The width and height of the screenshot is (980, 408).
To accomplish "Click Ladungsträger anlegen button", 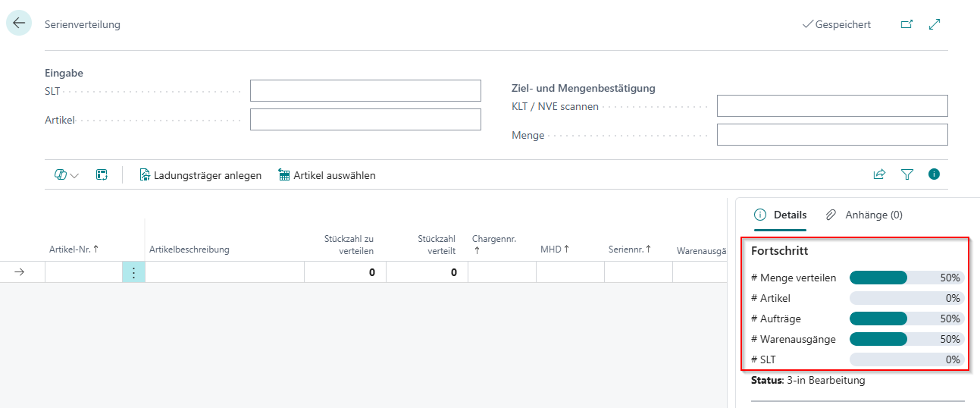I will (201, 175).
